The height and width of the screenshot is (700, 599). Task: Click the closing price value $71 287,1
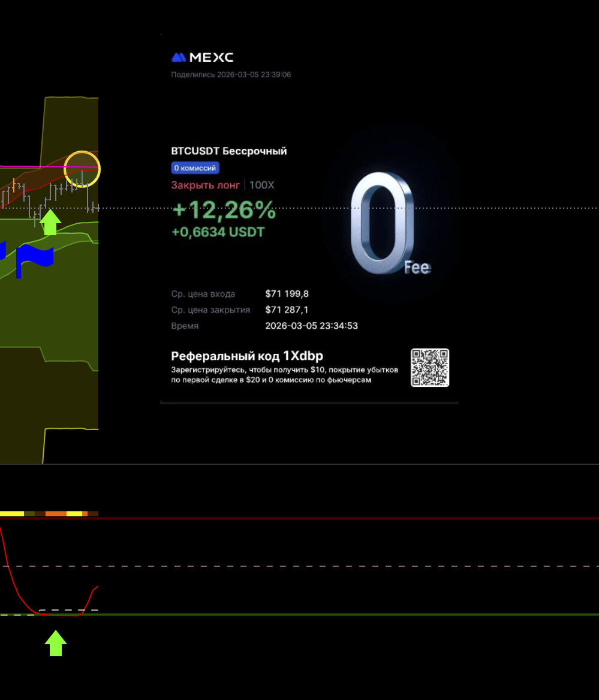(x=287, y=310)
